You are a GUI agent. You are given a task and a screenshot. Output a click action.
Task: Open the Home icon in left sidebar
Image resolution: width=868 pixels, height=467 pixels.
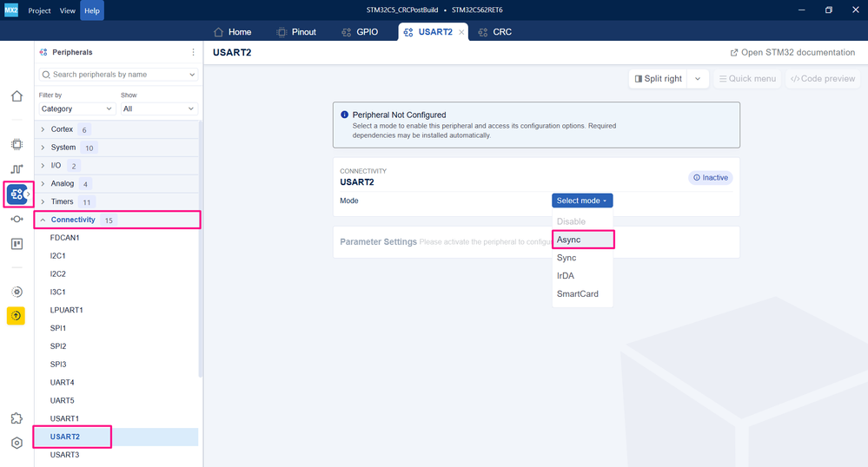click(17, 96)
